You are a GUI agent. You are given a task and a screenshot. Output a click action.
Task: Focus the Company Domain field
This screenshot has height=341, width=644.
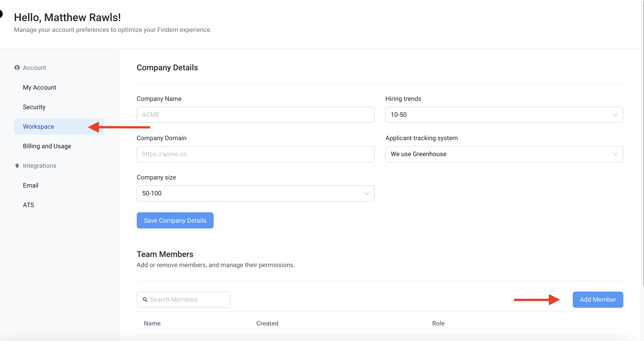click(x=255, y=154)
